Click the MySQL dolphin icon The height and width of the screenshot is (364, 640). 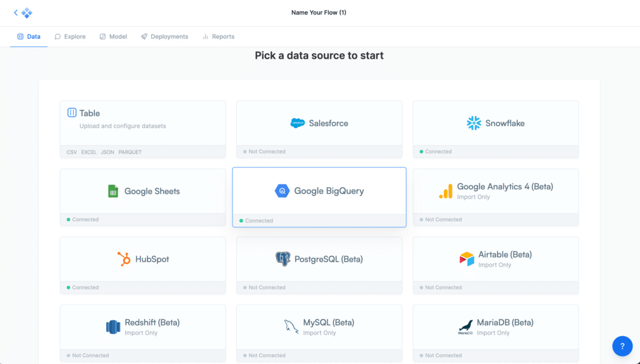point(291,327)
